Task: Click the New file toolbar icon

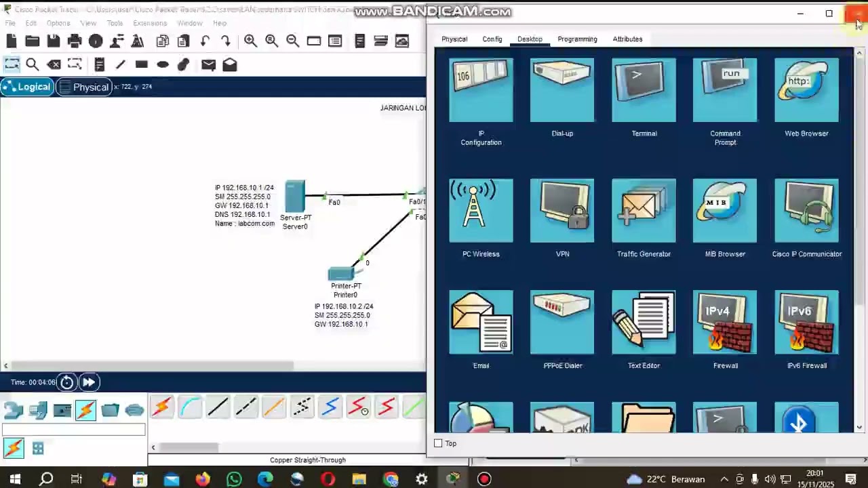Action: pyautogui.click(x=12, y=41)
